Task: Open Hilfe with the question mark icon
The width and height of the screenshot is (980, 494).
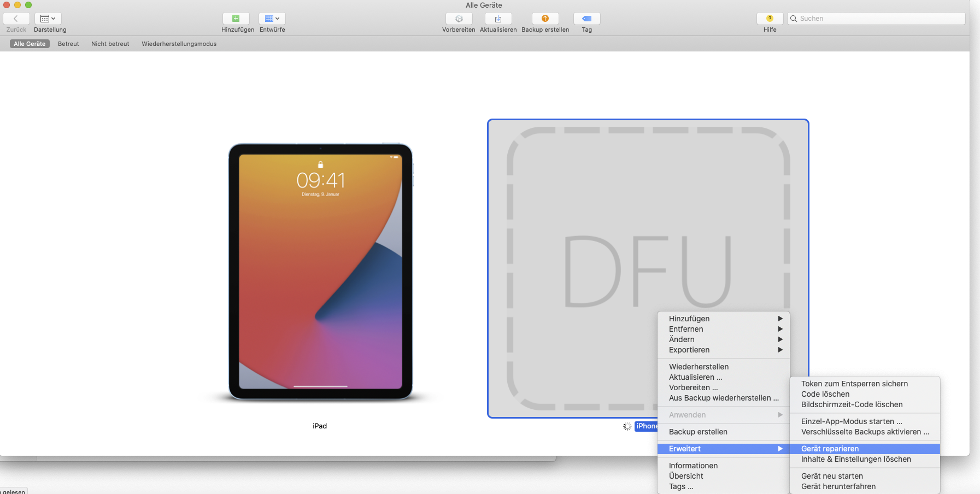Action: point(770,19)
